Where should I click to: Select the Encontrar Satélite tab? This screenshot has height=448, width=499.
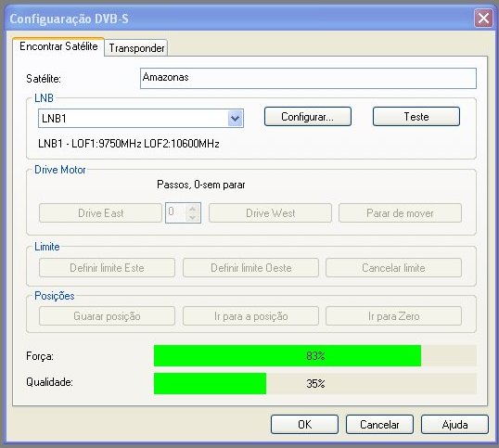click(x=58, y=46)
